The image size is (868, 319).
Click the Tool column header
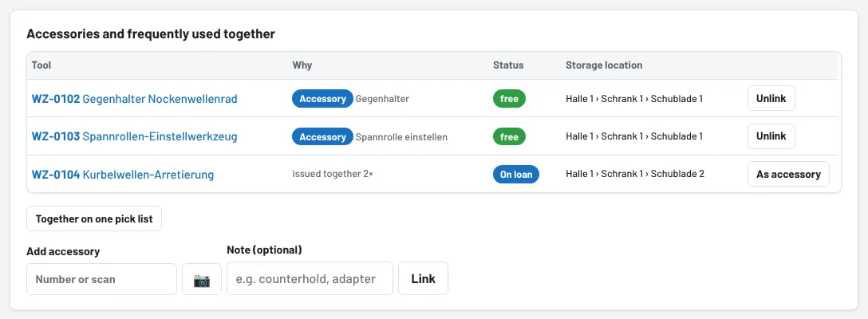tap(41, 65)
